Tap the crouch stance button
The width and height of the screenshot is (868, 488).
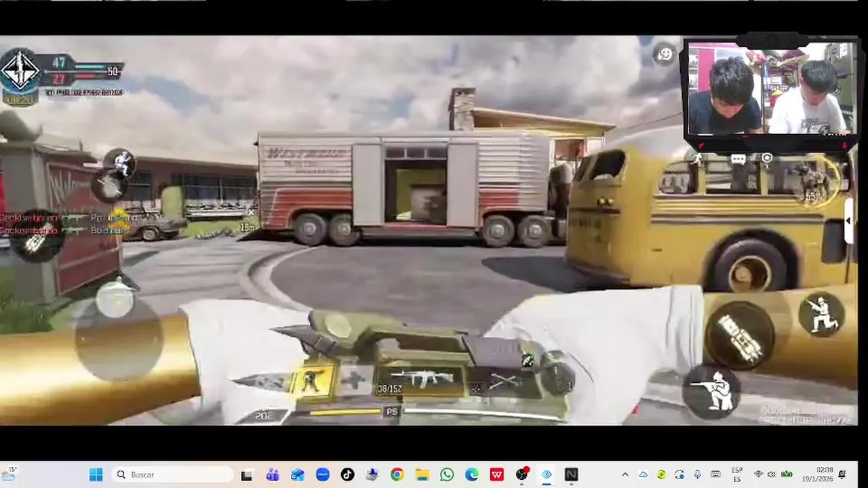[711, 391]
